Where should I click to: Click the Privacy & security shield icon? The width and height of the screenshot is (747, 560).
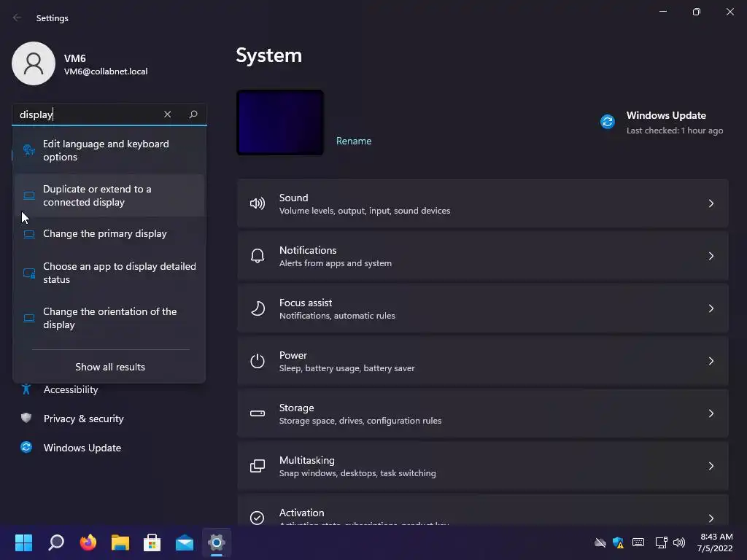coord(26,418)
